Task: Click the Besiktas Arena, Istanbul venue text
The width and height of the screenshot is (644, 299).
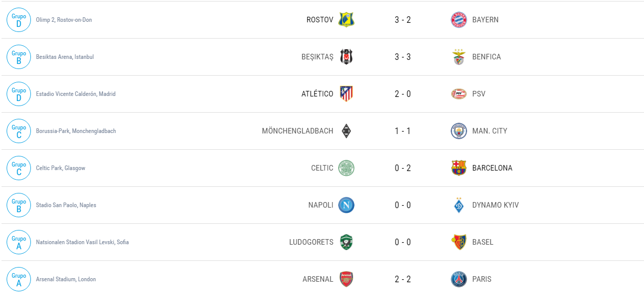Action: [x=65, y=57]
